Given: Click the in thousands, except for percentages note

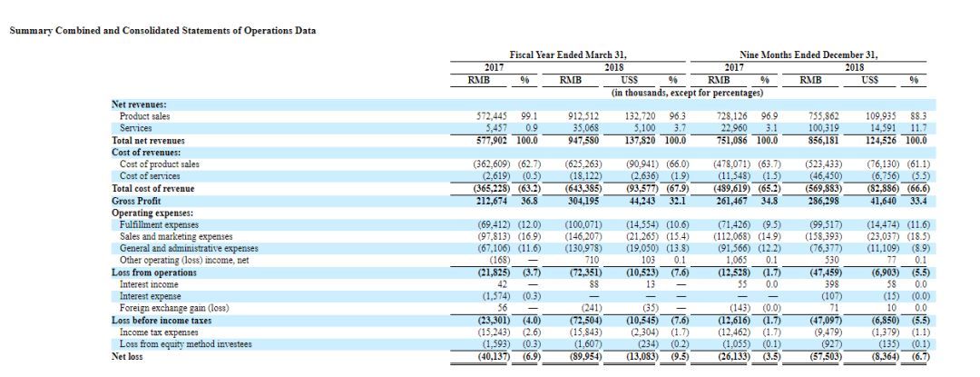Looking at the screenshot, I should (x=687, y=92).
